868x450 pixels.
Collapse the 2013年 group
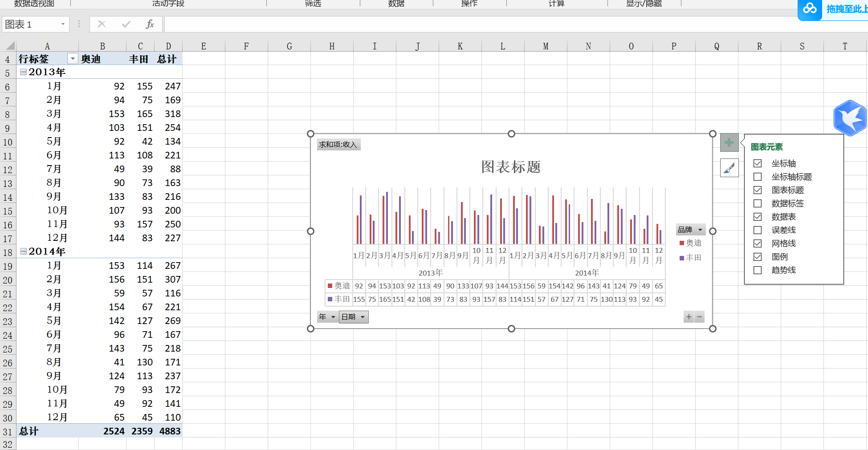pos(23,72)
